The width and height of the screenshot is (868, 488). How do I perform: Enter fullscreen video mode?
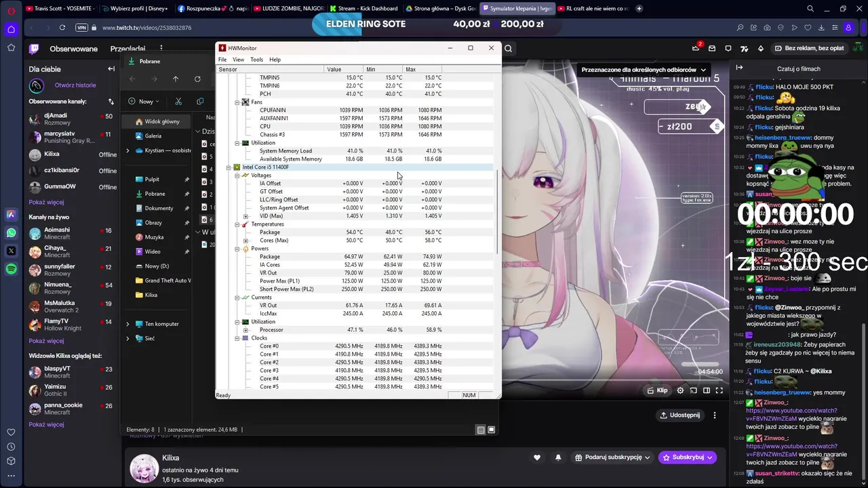click(x=719, y=390)
